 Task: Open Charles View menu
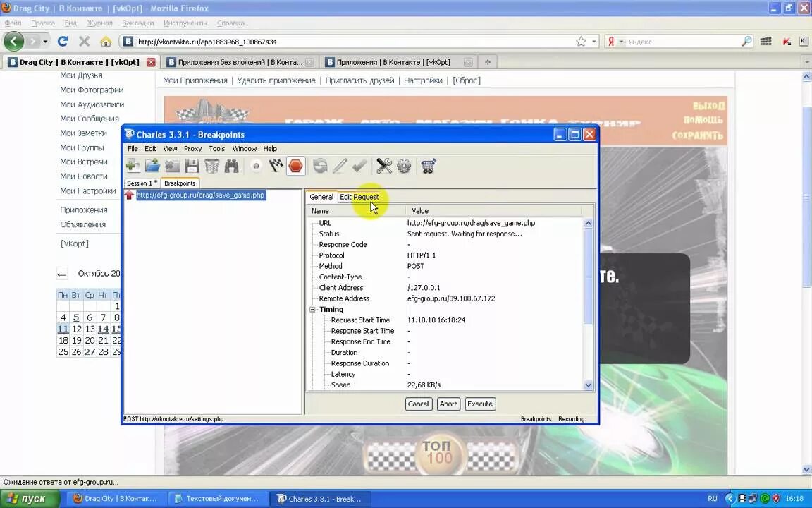(x=170, y=148)
